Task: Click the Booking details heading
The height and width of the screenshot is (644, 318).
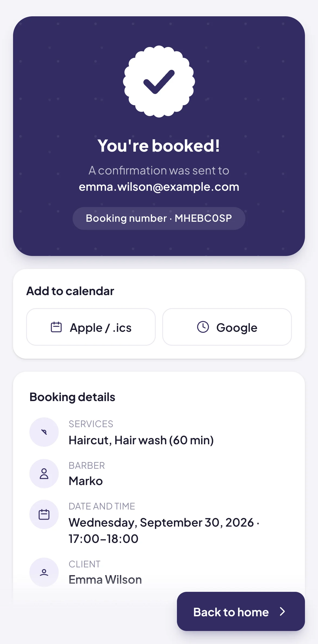Action: [x=72, y=397]
